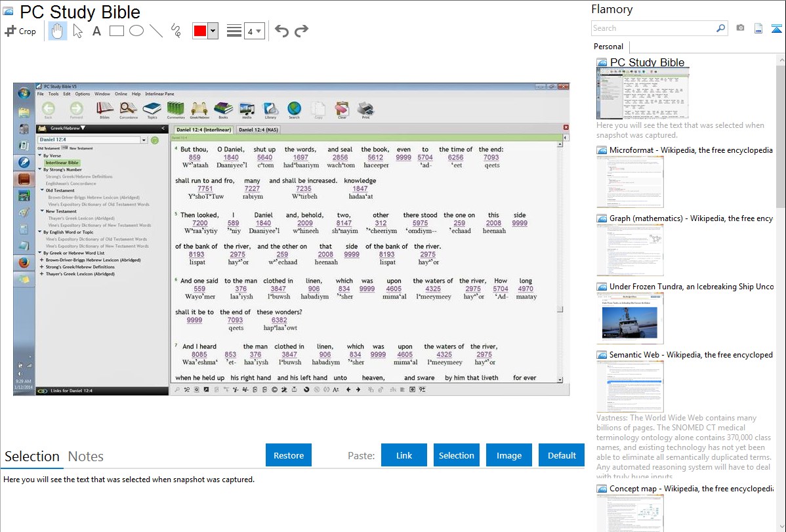Activate the hand pan tool
Screen dimensions: 786x532
tap(57, 31)
